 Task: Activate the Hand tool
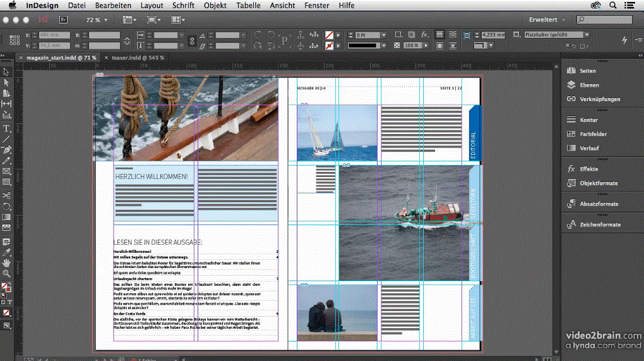(6, 262)
